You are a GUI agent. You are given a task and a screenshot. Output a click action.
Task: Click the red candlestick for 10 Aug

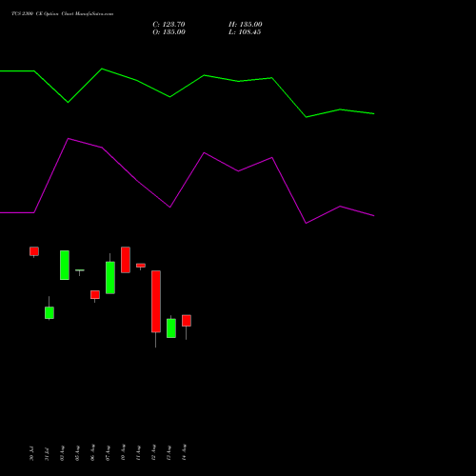pos(126,260)
